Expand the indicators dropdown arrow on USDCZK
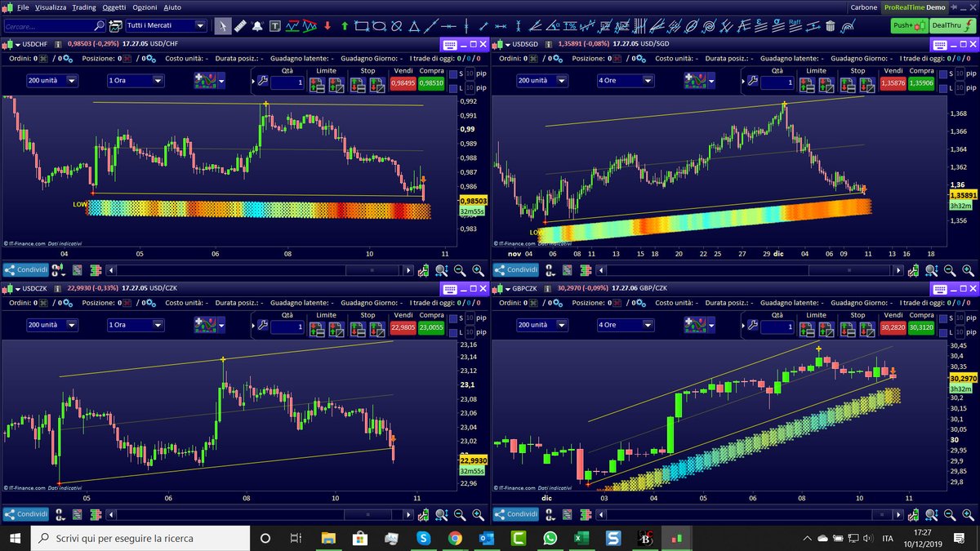This screenshot has height=551, width=980. click(221, 325)
